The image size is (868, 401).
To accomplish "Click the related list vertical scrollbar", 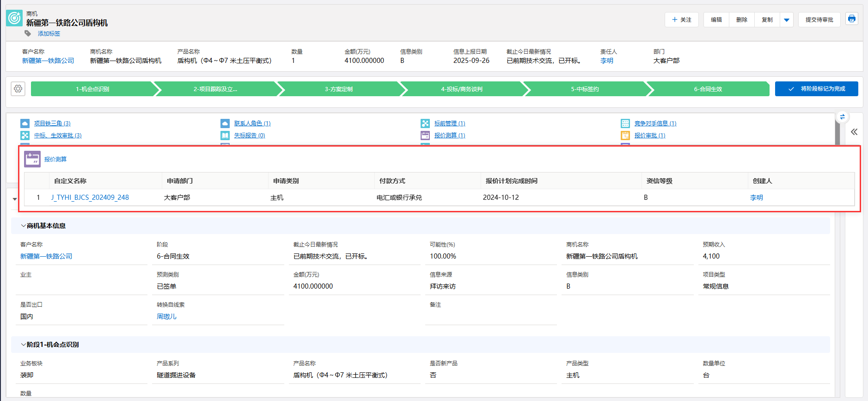I will pos(837,132).
